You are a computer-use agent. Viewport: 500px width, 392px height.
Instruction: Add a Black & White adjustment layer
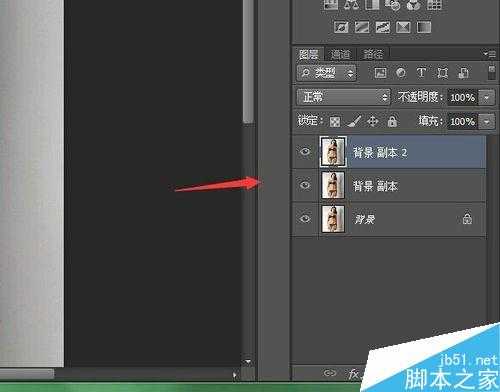pos(372,5)
